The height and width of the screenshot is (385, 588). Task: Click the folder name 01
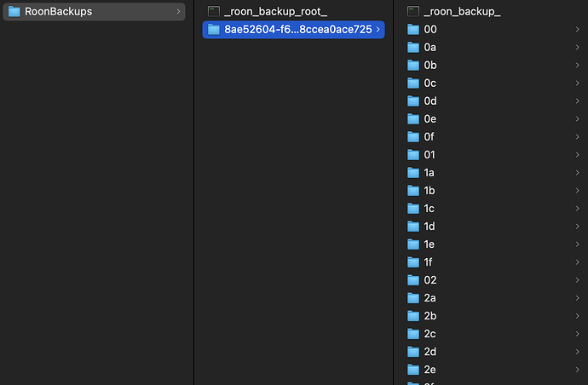429,155
